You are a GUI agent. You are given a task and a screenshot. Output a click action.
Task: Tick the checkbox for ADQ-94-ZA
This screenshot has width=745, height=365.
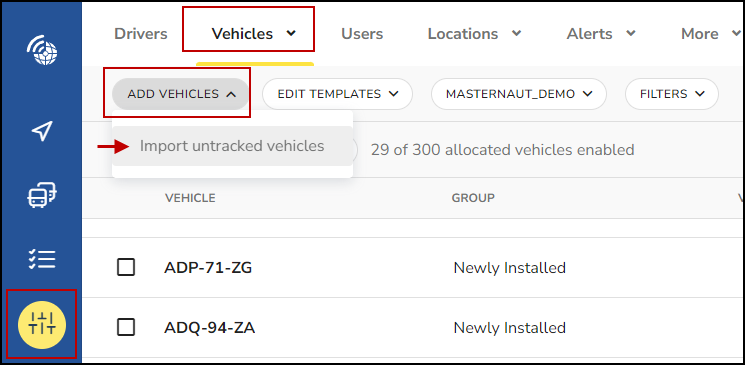point(126,327)
